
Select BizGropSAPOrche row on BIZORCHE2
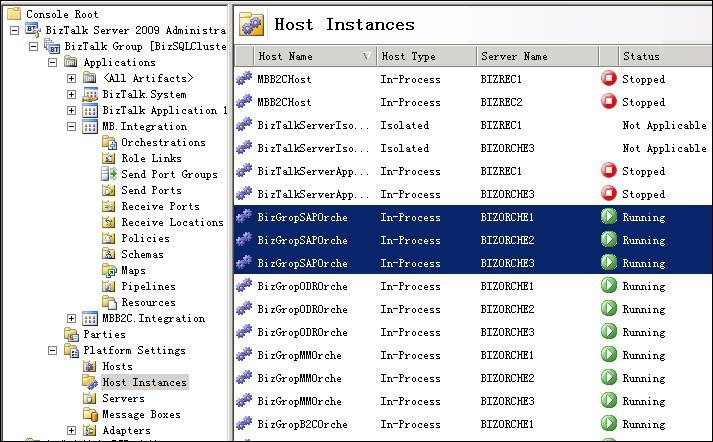coord(473,240)
